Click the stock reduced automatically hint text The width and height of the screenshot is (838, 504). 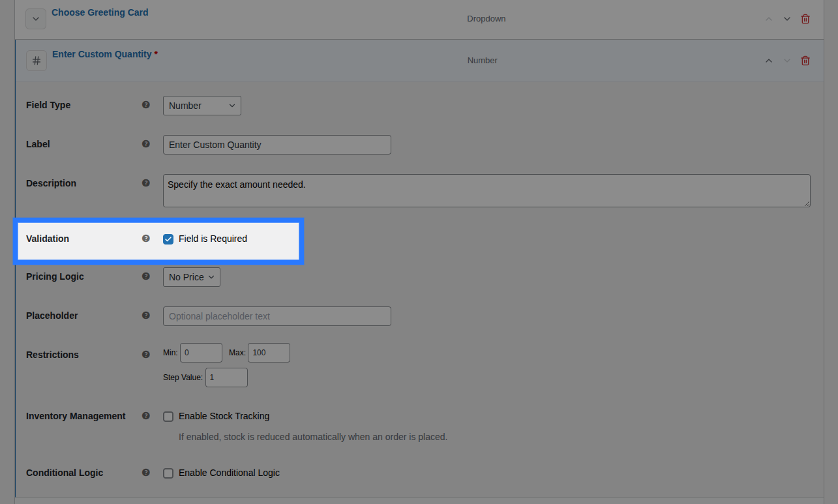click(313, 437)
